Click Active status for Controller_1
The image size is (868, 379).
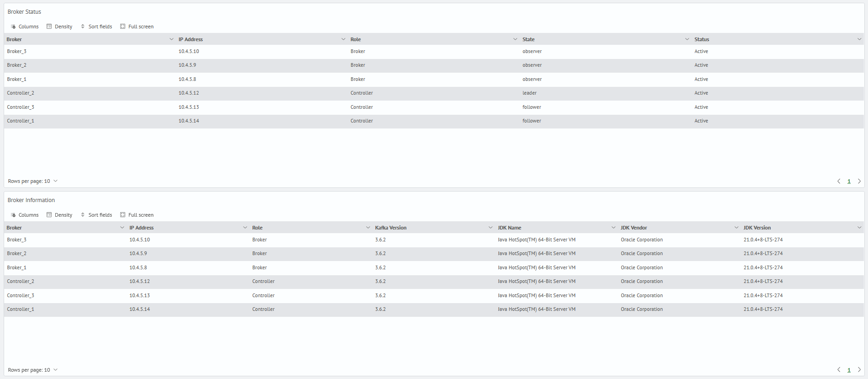701,121
